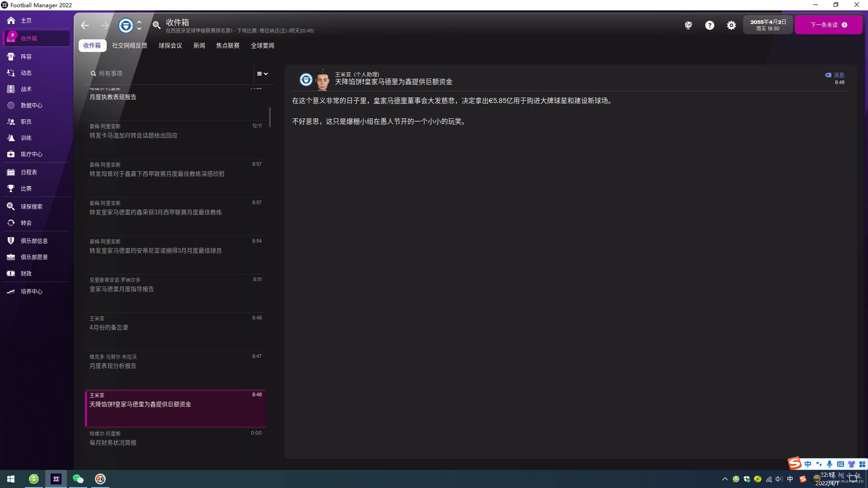Viewport: 868px width, 488px height.
Task: Open the globe-face icon in the top bar
Action: [688, 25]
